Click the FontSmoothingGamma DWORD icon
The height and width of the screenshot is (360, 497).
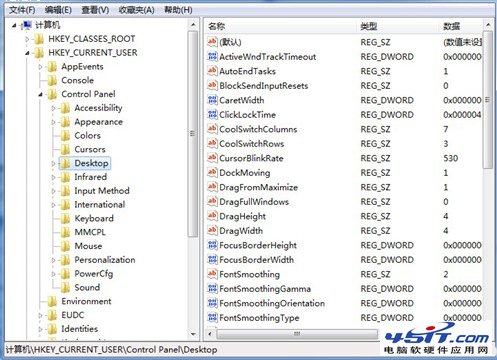click(212, 288)
